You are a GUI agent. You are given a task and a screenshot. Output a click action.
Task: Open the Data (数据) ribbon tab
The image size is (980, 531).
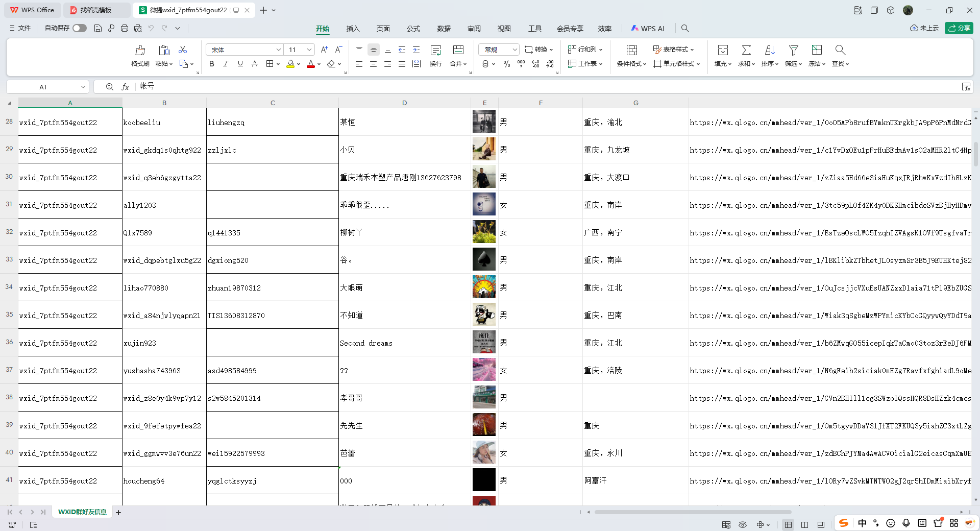(x=444, y=29)
